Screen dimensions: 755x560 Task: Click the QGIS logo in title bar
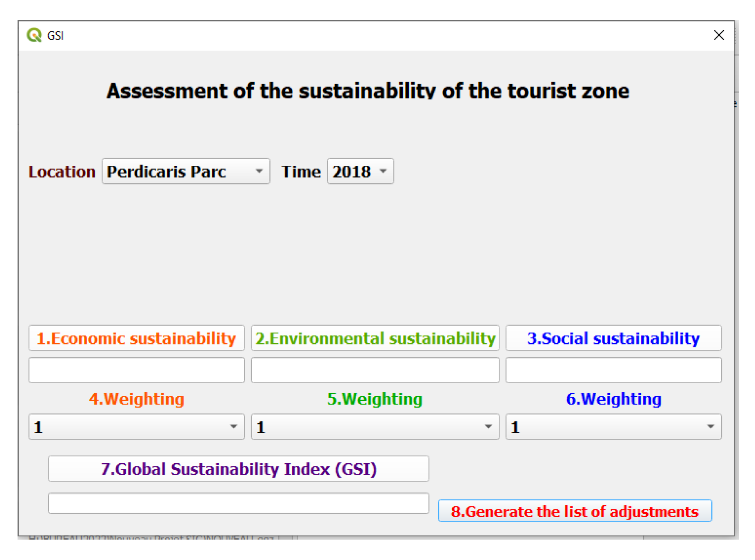34,35
